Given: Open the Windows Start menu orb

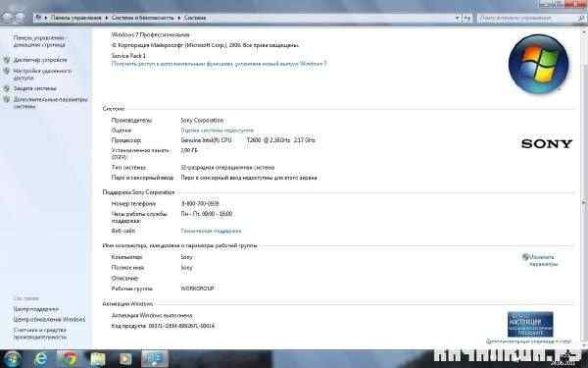Looking at the screenshot, I should [x=13, y=359].
